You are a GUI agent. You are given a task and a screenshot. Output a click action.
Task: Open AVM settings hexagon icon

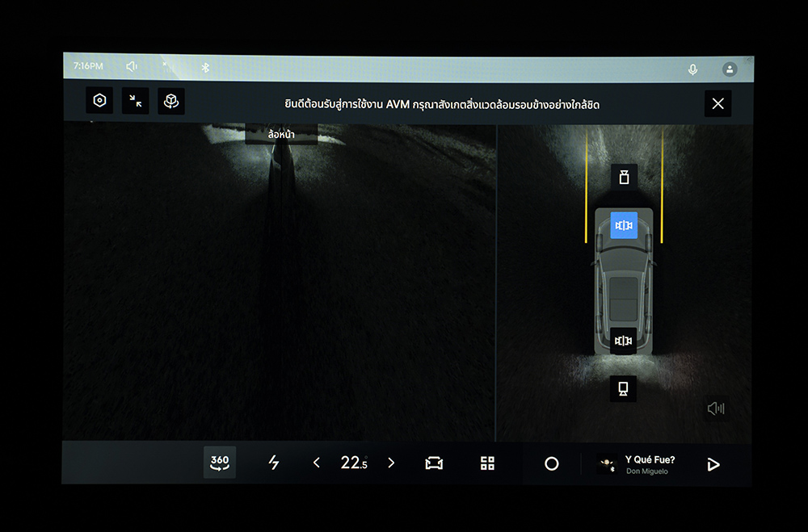[x=99, y=100]
